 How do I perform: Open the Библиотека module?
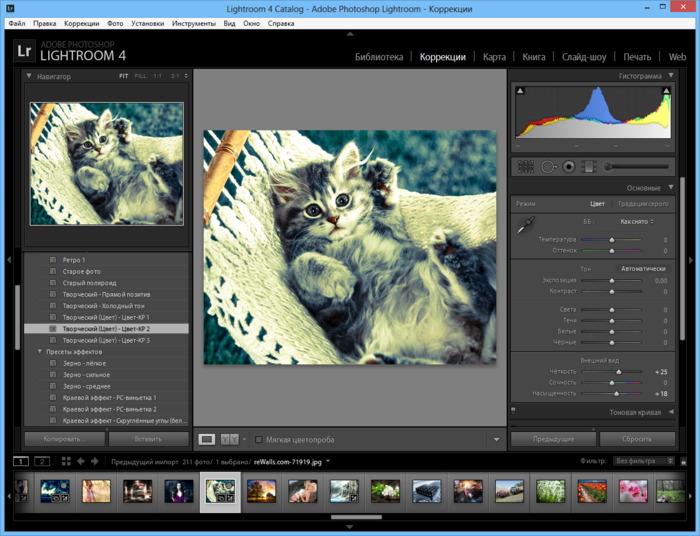379,57
